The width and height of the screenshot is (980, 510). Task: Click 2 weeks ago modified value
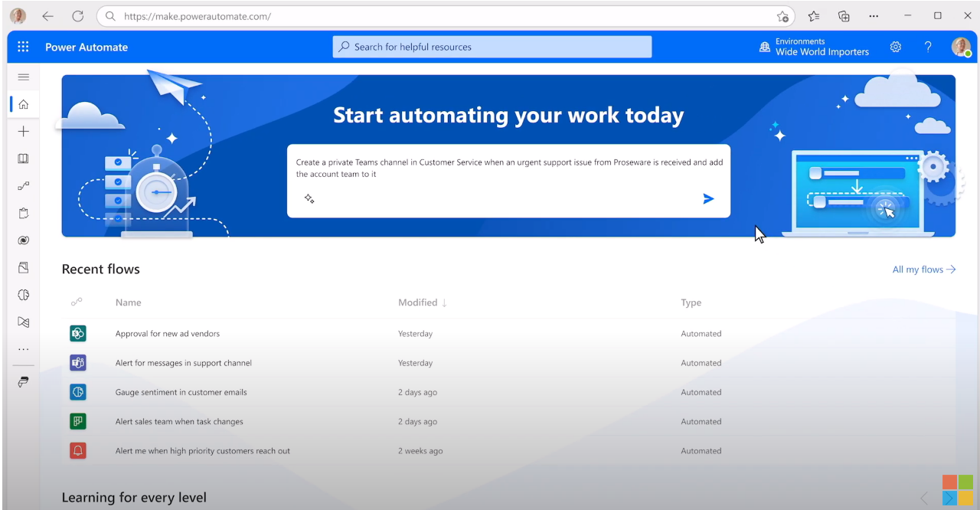tap(420, 451)
